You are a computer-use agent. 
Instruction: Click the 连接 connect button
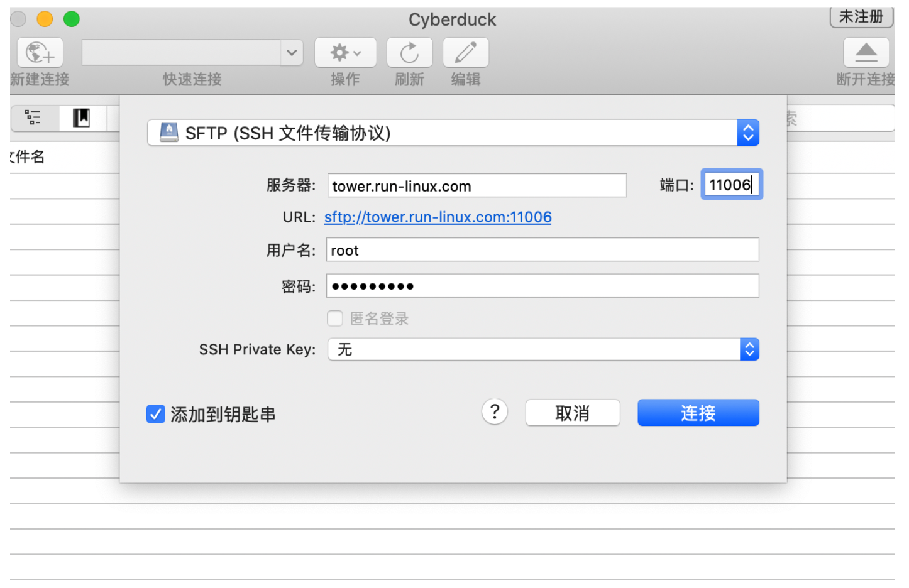pyautogui.click(x=698, y=413)
